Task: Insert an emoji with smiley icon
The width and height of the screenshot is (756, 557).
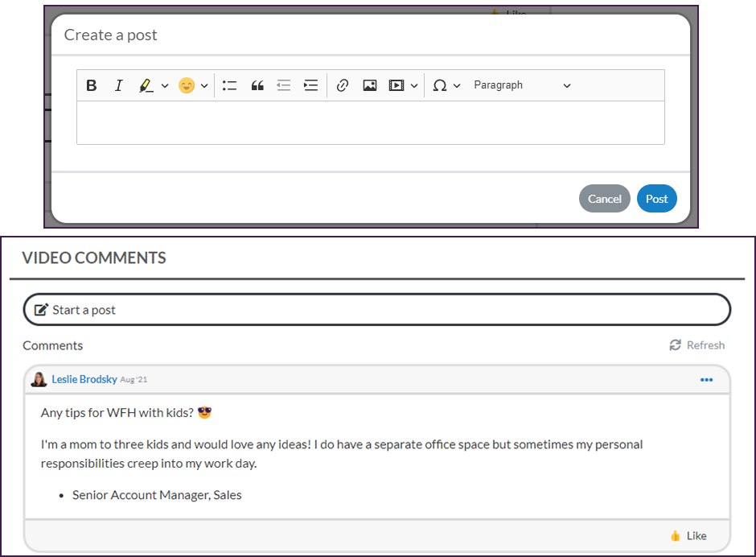Action: coord(187,85)
